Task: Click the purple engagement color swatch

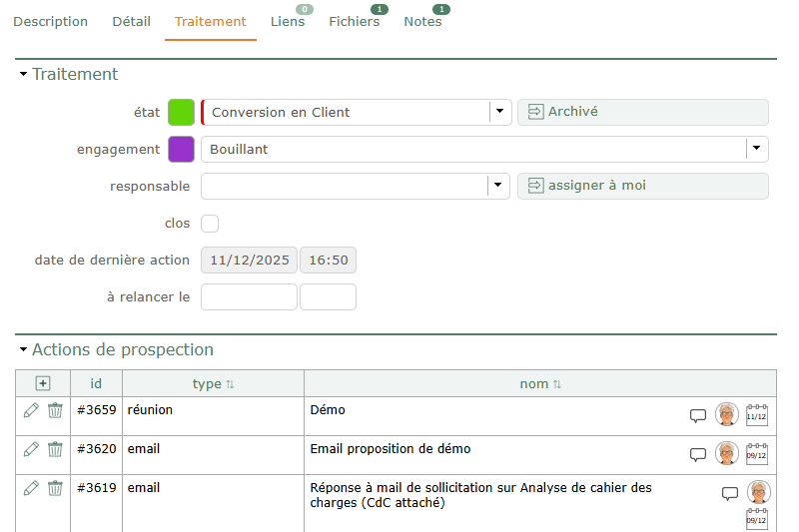Action: (181, 149)
